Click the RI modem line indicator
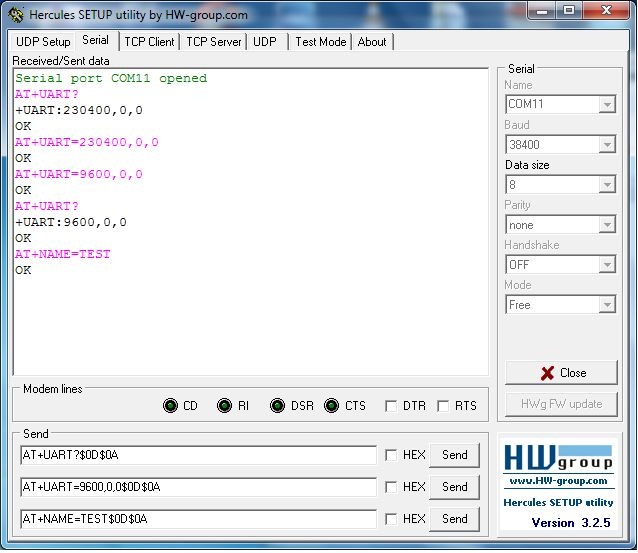The image size is (638, 553). pos(224,406)
